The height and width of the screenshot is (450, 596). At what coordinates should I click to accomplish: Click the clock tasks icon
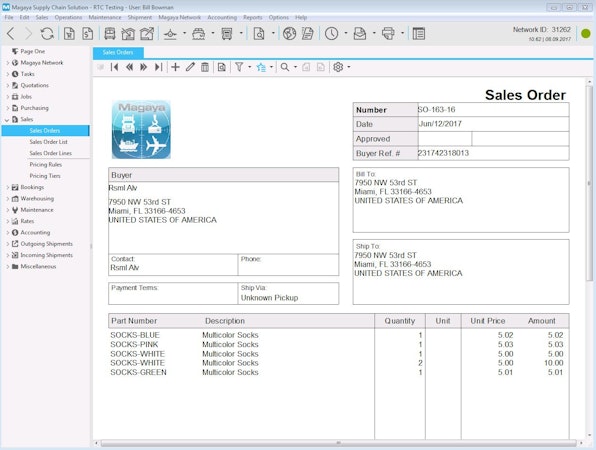(x=331, y=34)
